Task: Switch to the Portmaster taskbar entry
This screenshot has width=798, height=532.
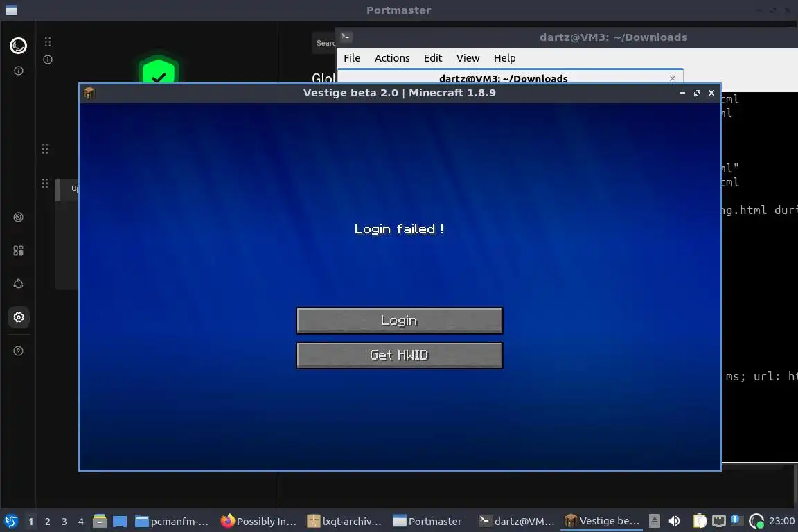Action: pos(428,521)
